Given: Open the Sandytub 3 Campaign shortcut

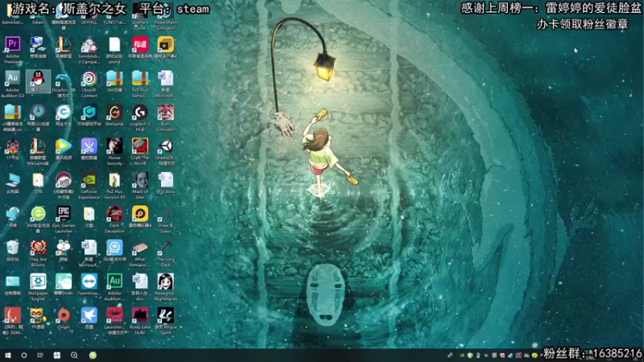Looking at the screenshot, I should click(x=89, y=50).
